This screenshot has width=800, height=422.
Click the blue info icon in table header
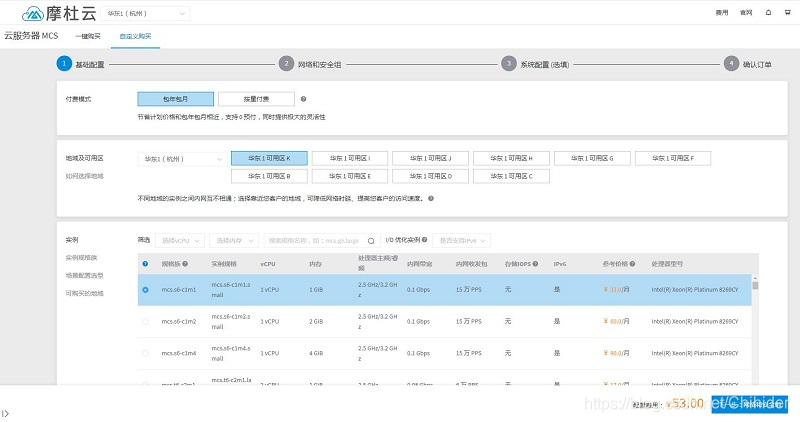tap(145, 264)
